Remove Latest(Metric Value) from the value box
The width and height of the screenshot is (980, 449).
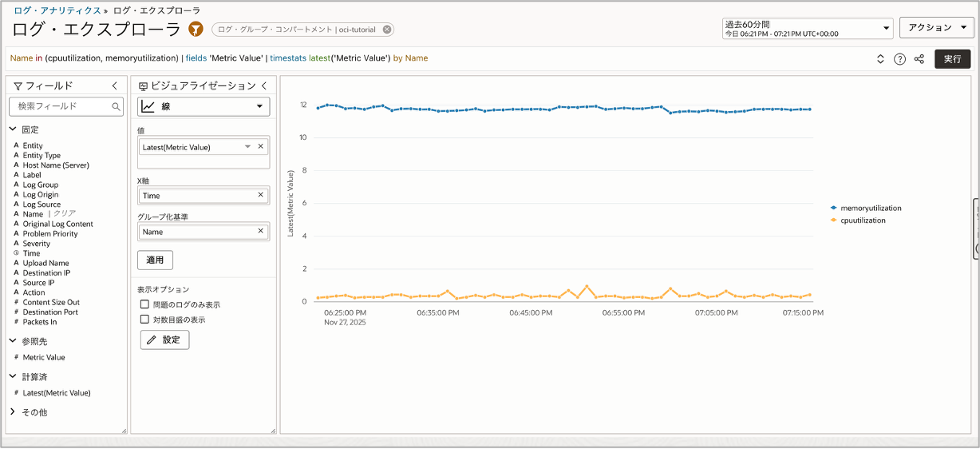click(x=260, y=146)
